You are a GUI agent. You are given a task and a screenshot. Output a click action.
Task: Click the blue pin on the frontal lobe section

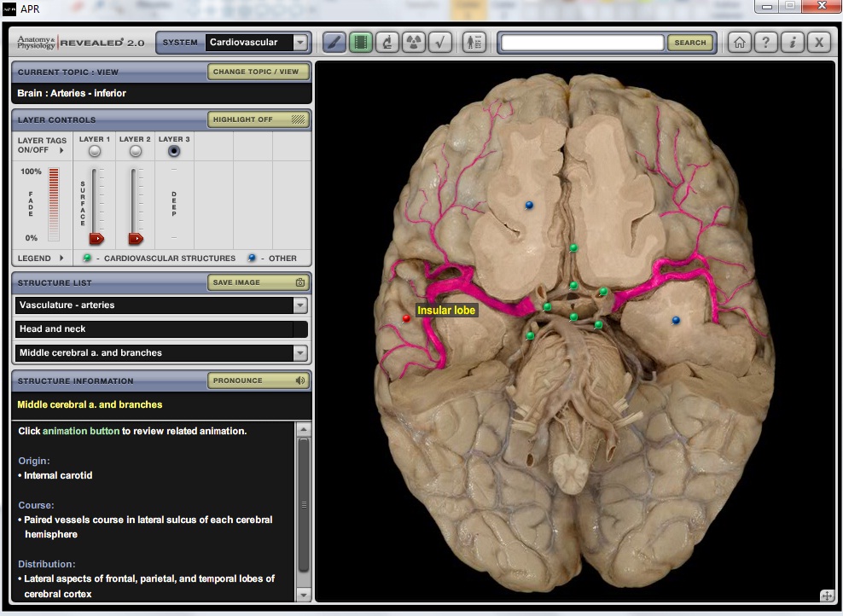pos(529,205)
